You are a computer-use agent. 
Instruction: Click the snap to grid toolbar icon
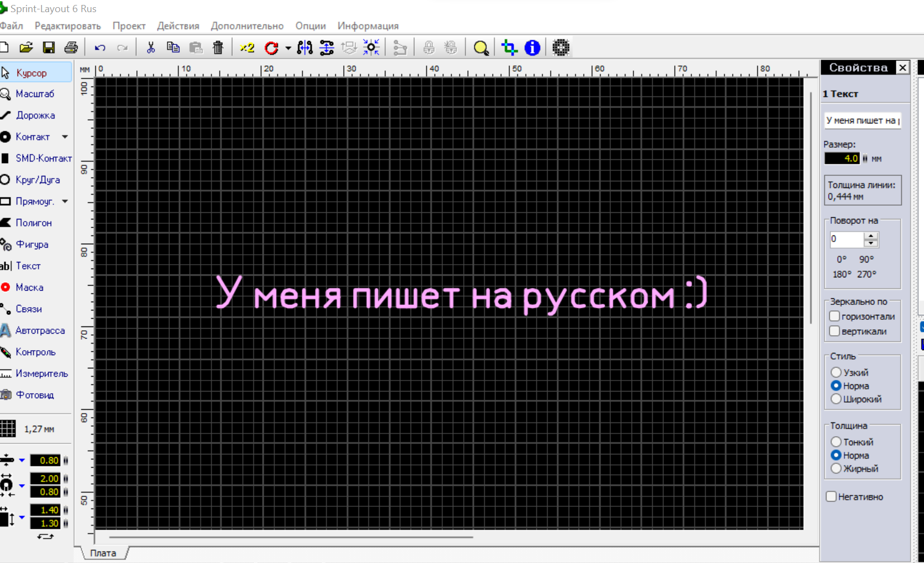(x=371, y=47)
